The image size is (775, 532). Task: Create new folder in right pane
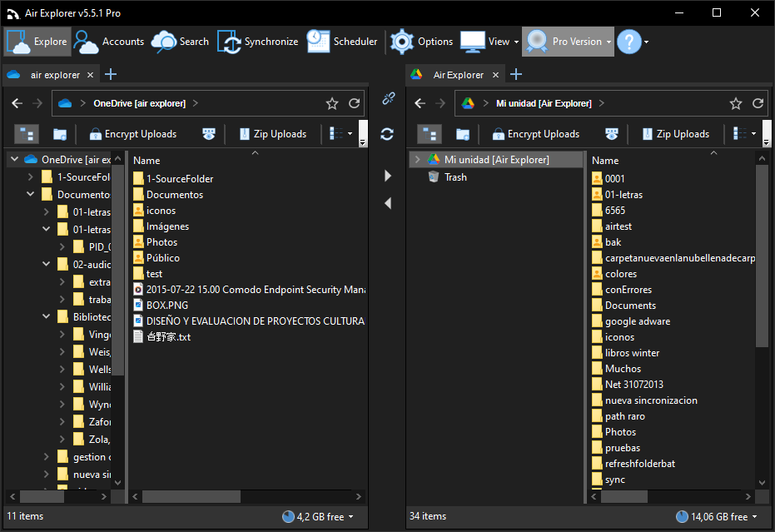click(463, 134)
